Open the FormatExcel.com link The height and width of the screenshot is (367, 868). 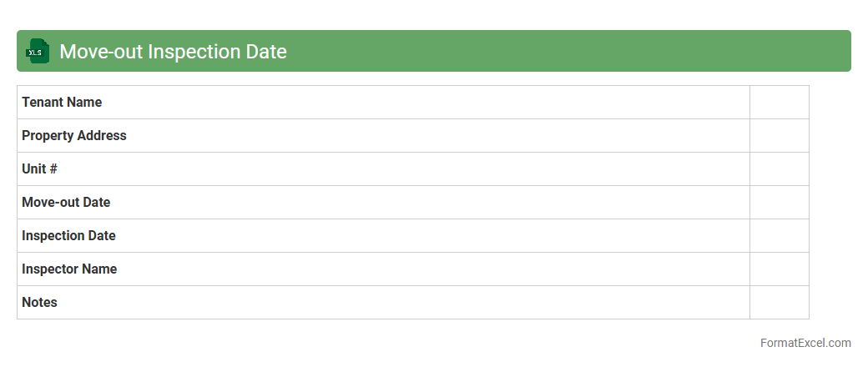805,343
